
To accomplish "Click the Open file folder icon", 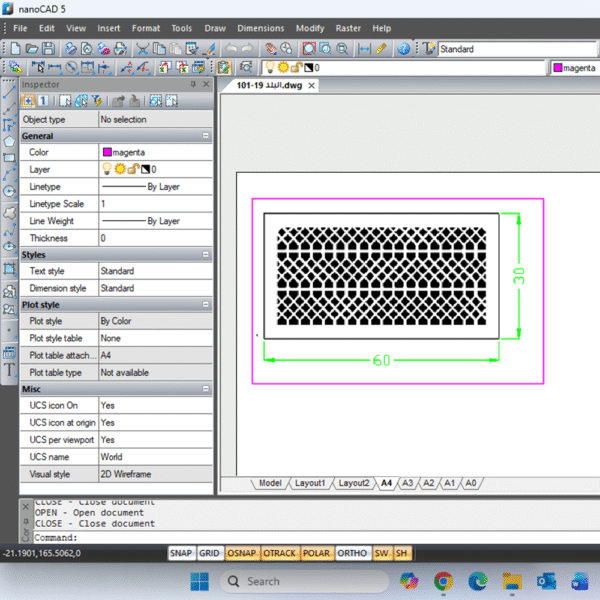I will click(x=31, y=48).
